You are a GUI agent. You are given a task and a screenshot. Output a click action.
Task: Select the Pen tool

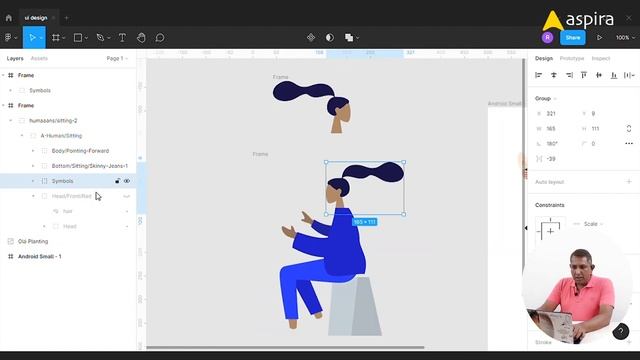[100, 38]
